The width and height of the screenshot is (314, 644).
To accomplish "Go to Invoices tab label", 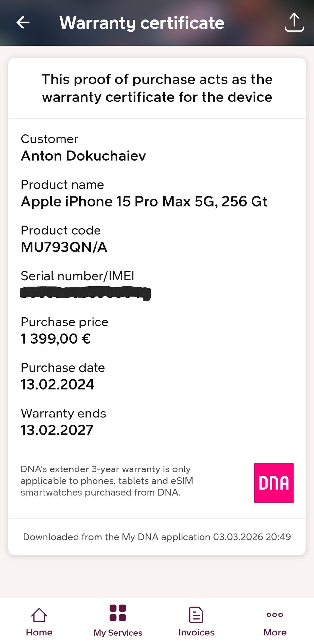I will coord(196,632).
